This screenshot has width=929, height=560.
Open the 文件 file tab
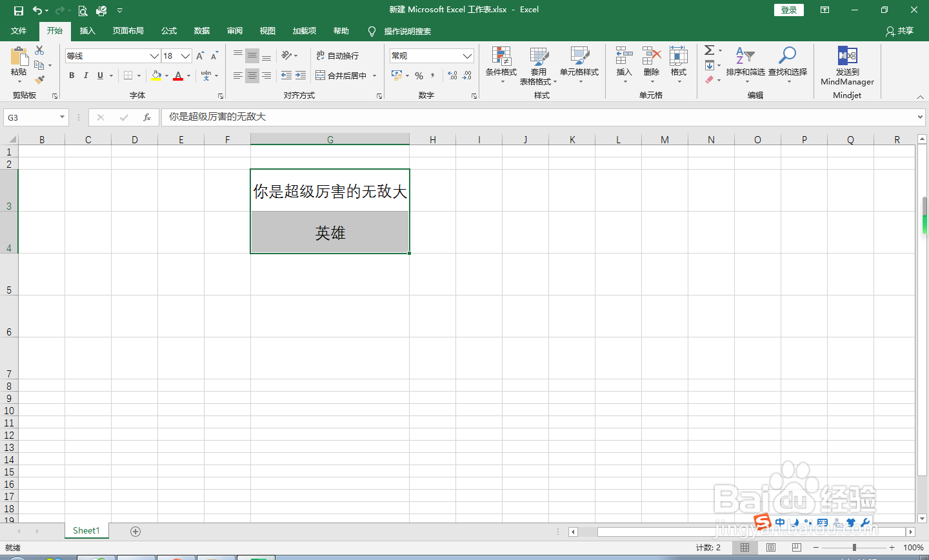(19, 31)
